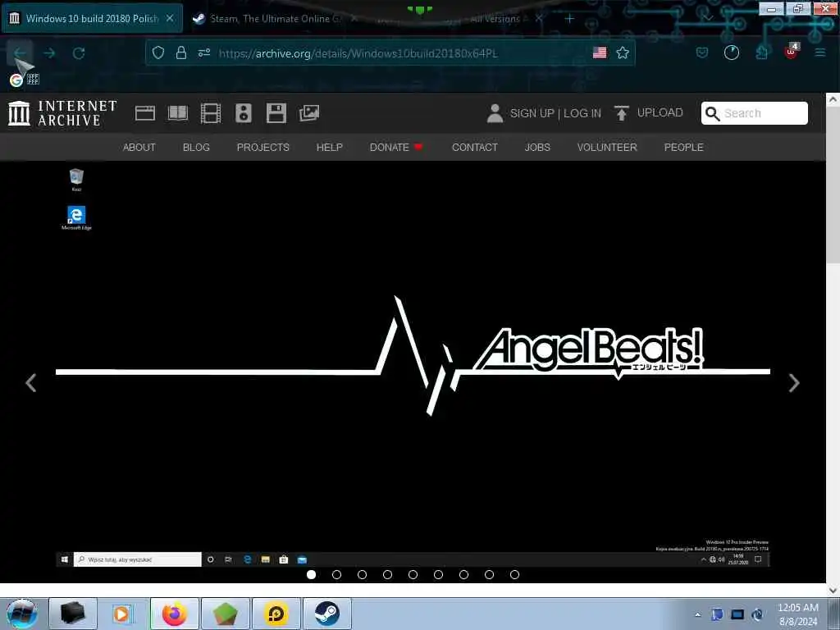Open the site permissions icon in the address bar

tap(204, 52)
